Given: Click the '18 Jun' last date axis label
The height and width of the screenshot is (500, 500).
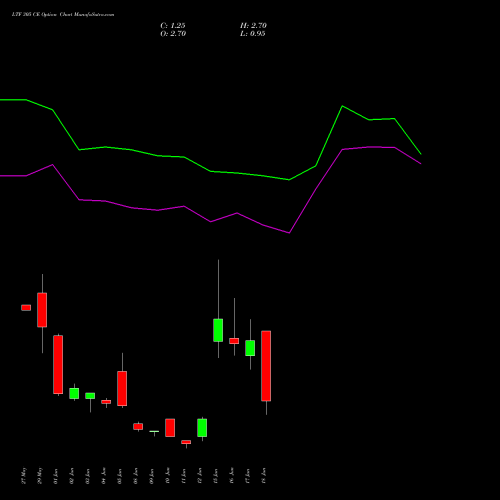Looking at the screenshot, I should click(264, 476).
